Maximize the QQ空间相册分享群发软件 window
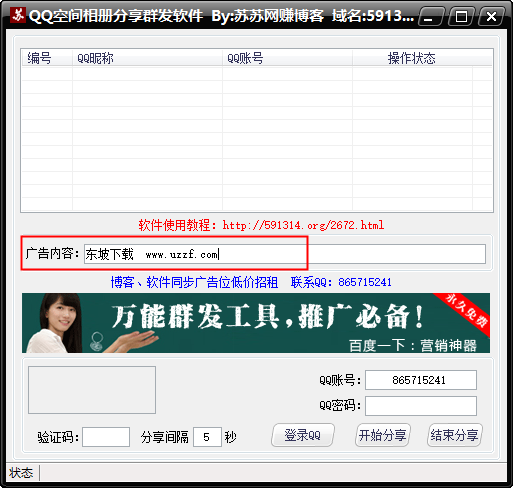The image size is (513, 488). click(x=461, y=16)
